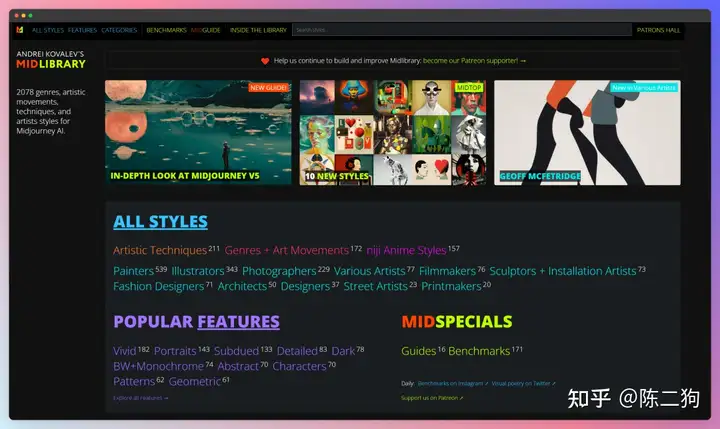
Task: Open Features in the top navigation
Action: pos(82,30)
